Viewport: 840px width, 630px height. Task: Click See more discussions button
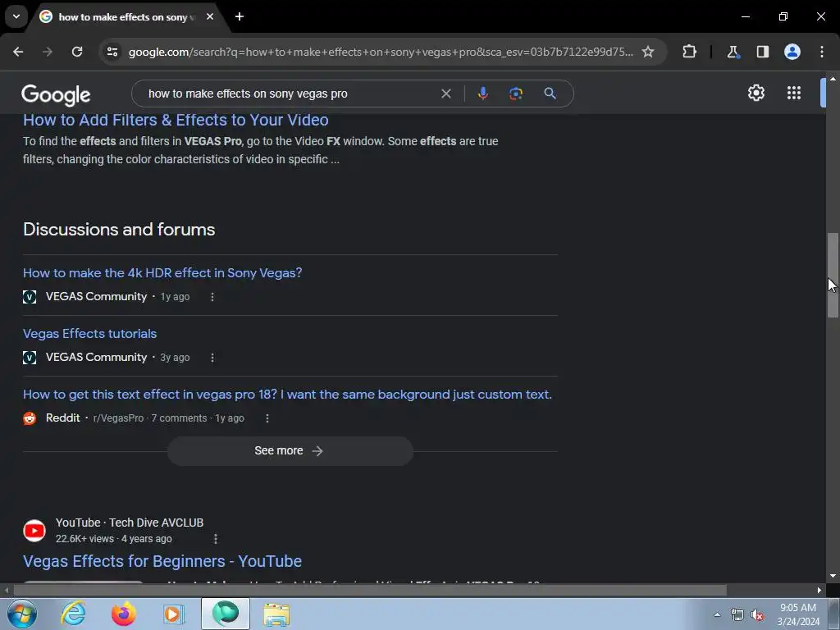click(x=290, y=451)
